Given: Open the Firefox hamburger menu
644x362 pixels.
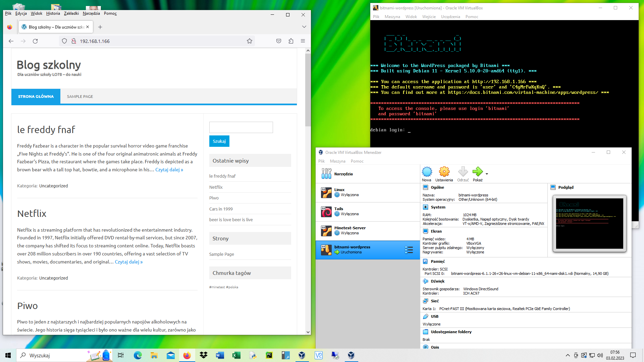Looking at the screenshot, I should (x=303, y=41).
